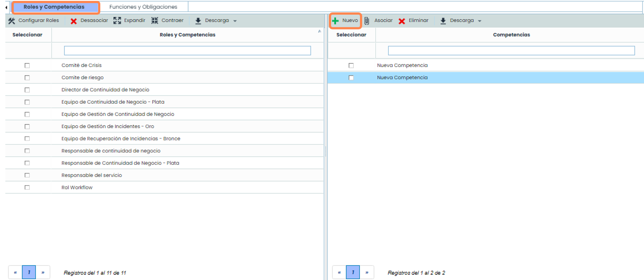Click sort arrow on Roles y Competencias header

[320, 32]
